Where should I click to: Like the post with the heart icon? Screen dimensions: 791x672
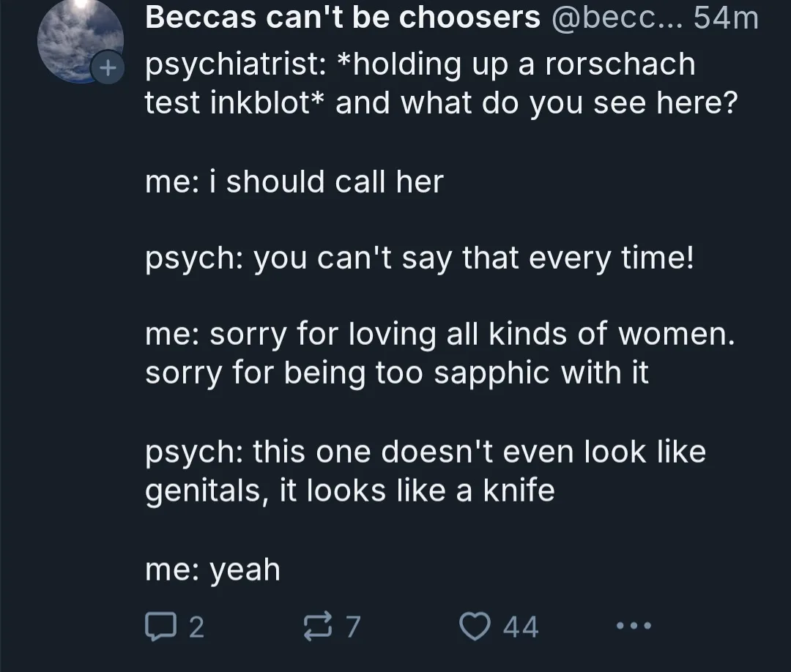475,626
